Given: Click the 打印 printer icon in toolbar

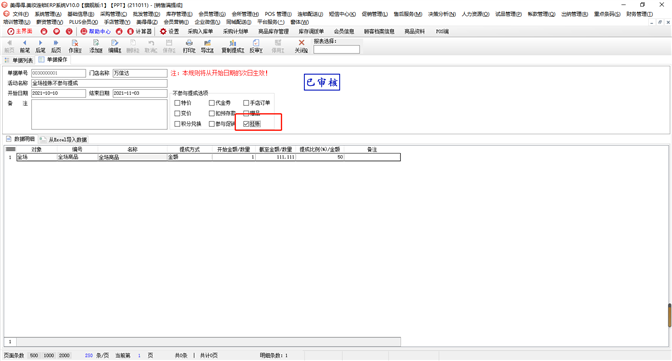Looking at the screenshot, I should tap(189, 43).
